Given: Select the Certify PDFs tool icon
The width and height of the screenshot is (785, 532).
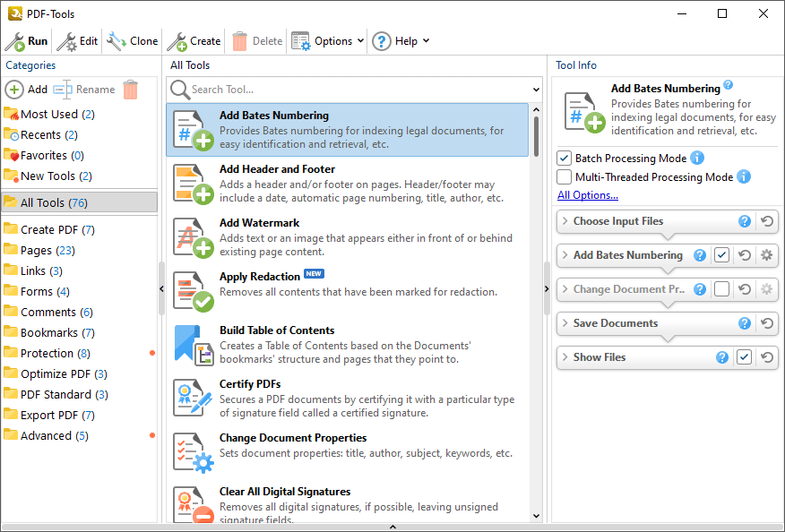Looking at the screenshot, I should coord(193,398).
